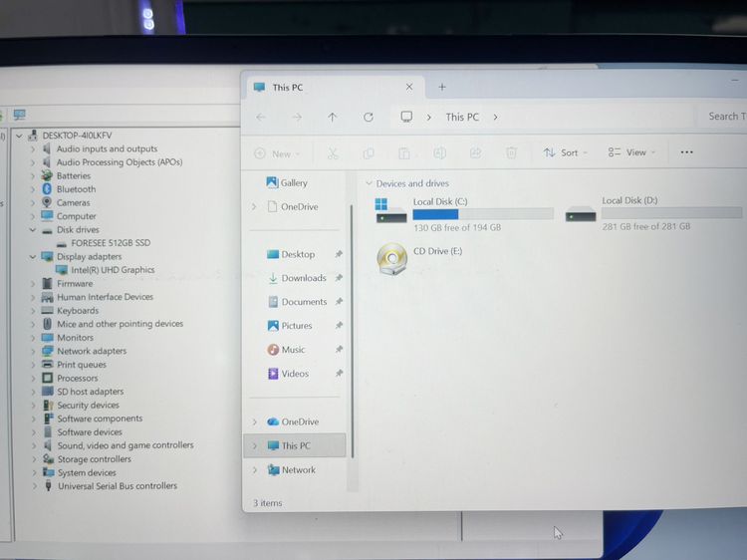Click the Share icon in toolbar
The image size is (747, 560).
475,153
